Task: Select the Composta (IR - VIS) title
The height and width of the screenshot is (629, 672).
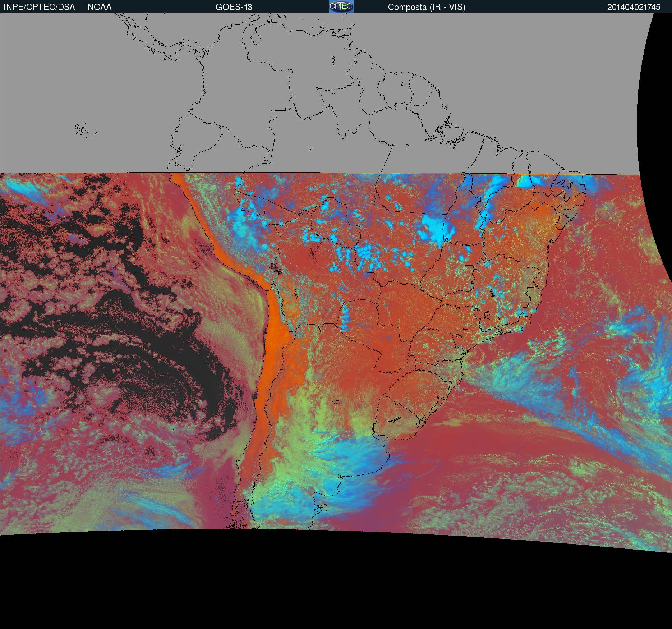Action: [x=427, y=7]
